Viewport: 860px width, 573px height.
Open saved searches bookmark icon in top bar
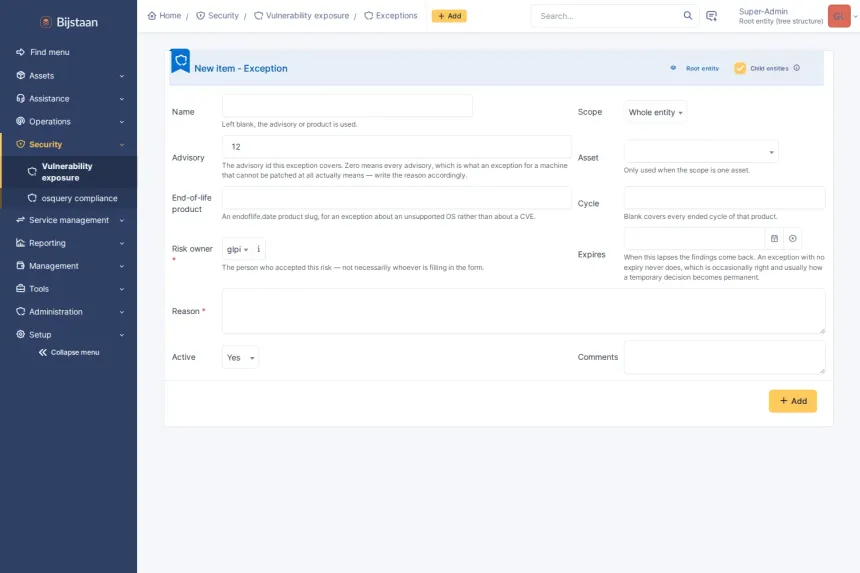(x=711, y=16)
